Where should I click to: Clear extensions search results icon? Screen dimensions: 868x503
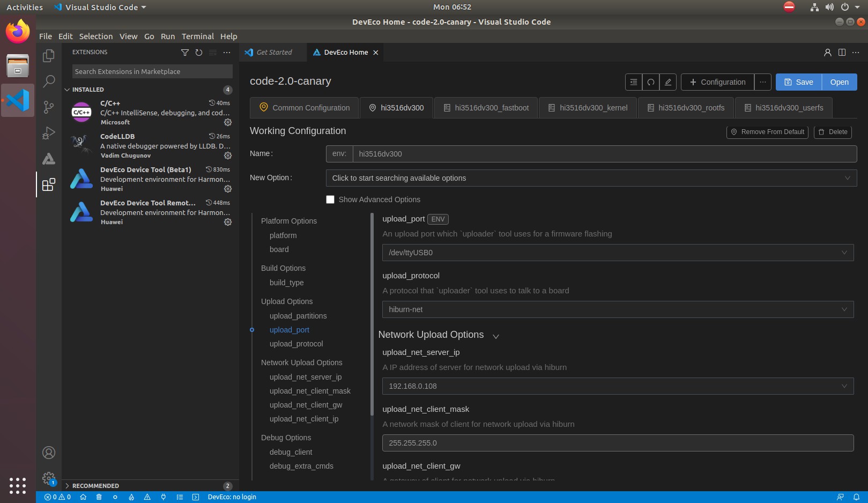213,53
